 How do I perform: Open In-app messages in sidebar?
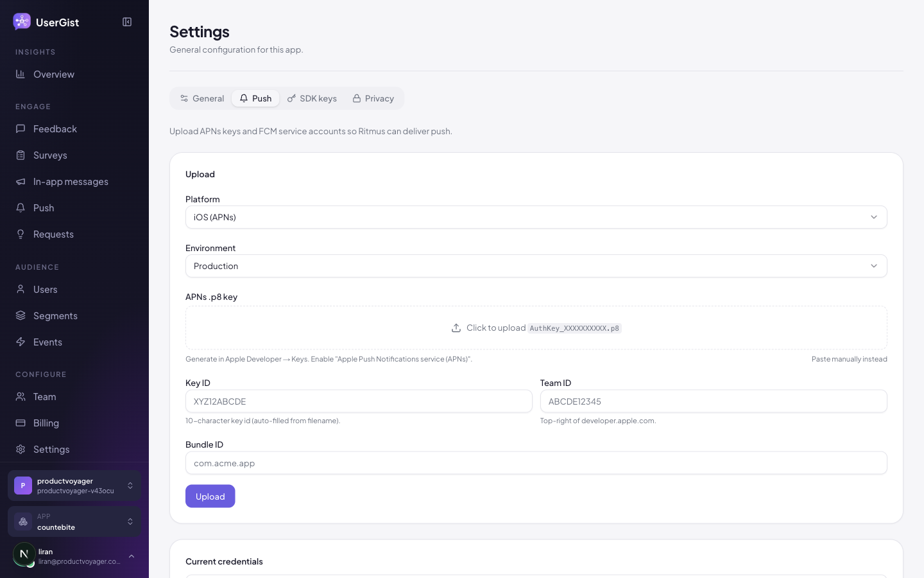(74, 182)
